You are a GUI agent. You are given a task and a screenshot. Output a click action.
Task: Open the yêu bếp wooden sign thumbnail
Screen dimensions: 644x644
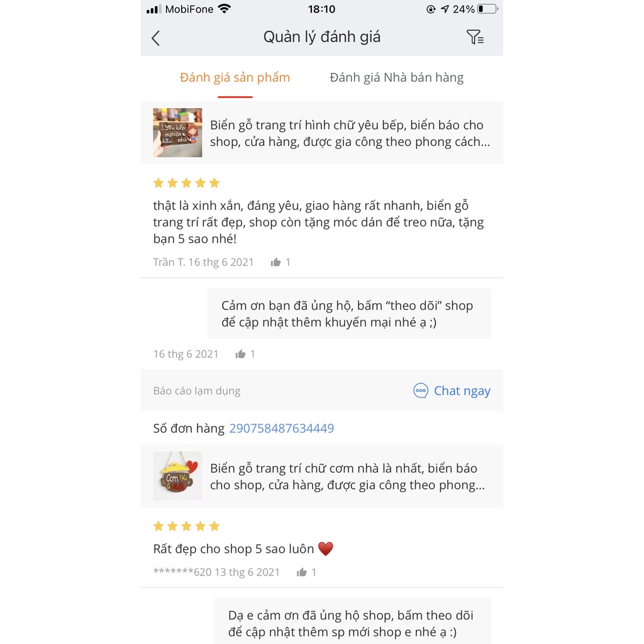[177, 133]
